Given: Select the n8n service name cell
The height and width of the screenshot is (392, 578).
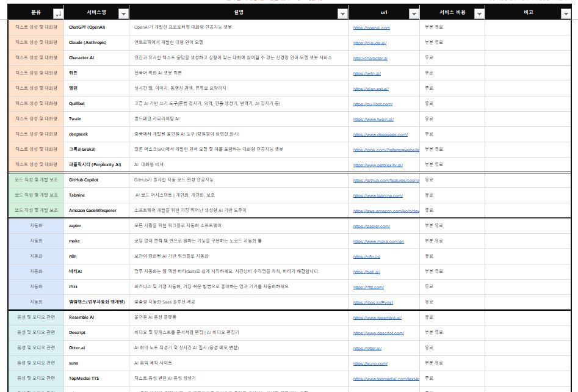Looking at the screenshot, I should (x=96, y=256).
